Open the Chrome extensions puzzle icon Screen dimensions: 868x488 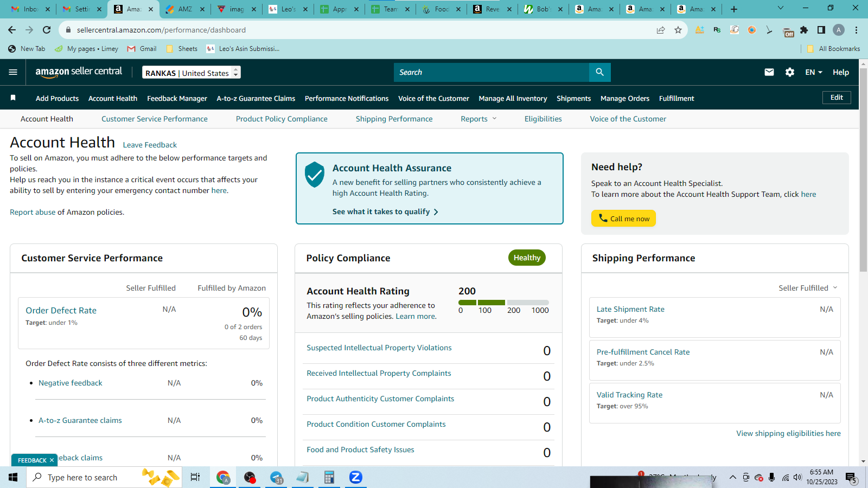pyautogui.click(x=804, y=30)
